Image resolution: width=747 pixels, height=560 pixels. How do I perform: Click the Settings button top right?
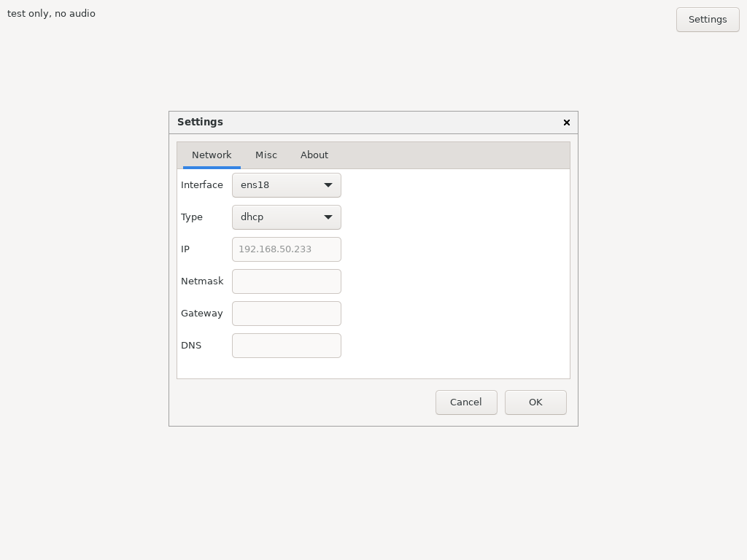click(708, 20)
